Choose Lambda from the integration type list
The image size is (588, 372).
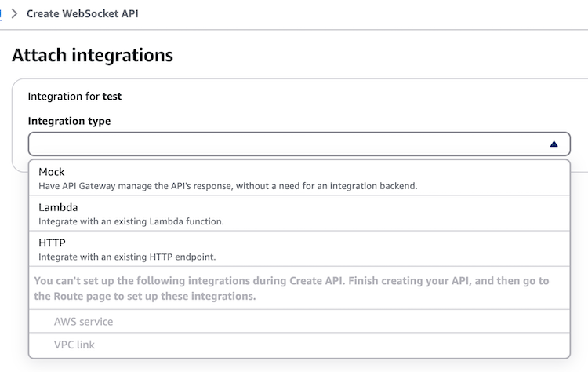[299, 213]
